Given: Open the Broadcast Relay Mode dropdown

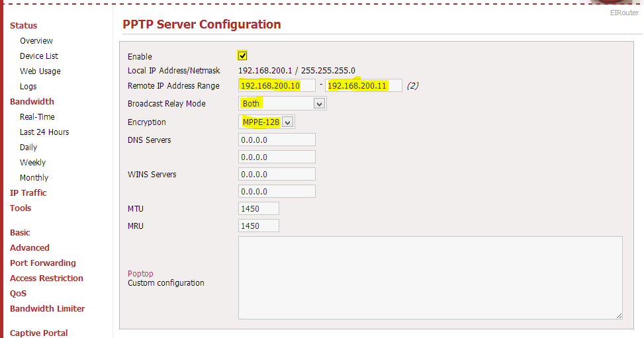Looking at the screenshot, I should click(282, 103).
